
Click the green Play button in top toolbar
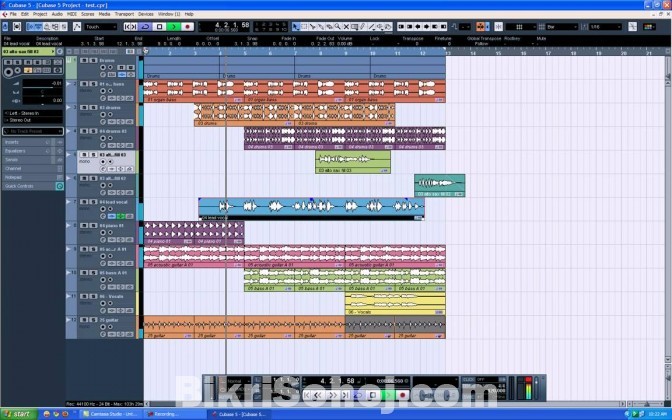point(174,27)
